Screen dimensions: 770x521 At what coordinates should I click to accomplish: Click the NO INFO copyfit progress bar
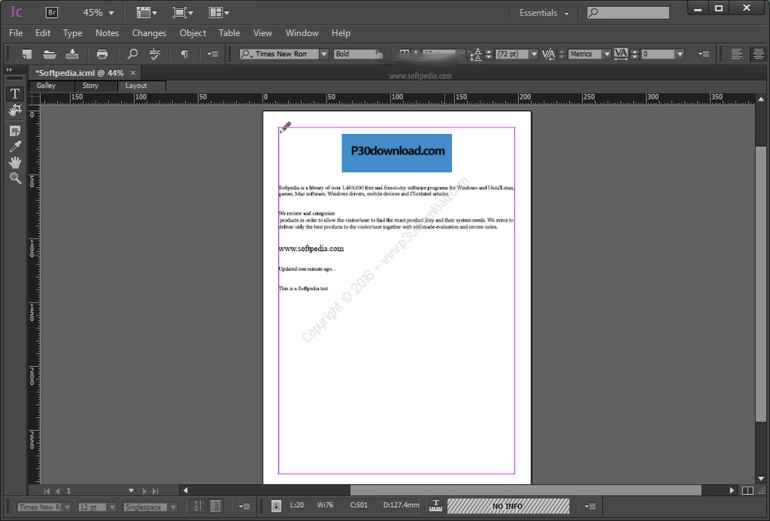click(508, 507)
